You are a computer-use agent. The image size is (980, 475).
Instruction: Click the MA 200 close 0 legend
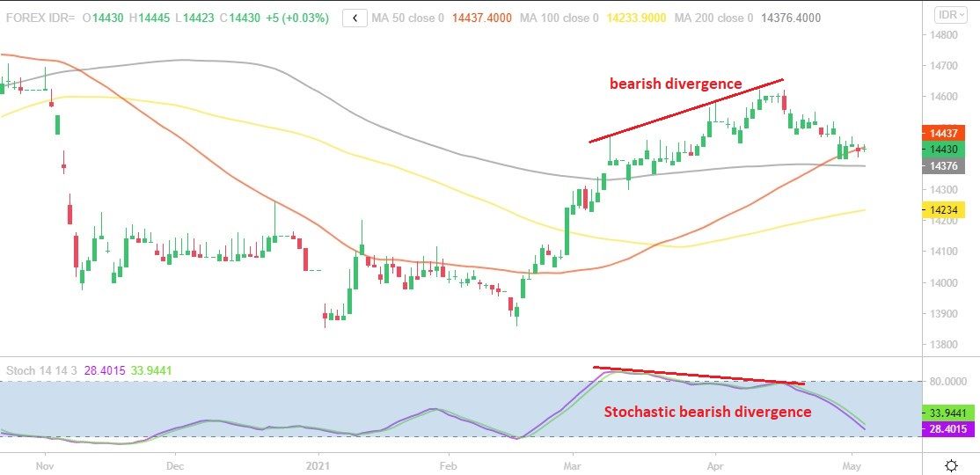pos(713,18)
